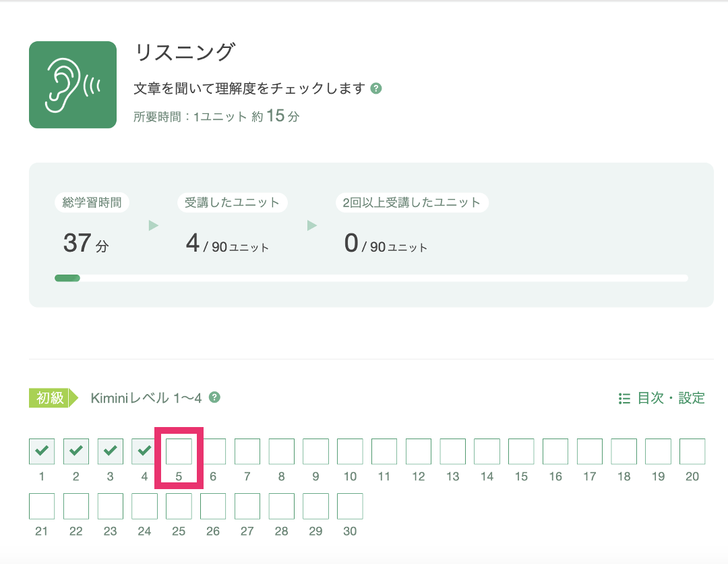Open unit 25 box

point(179,506)
